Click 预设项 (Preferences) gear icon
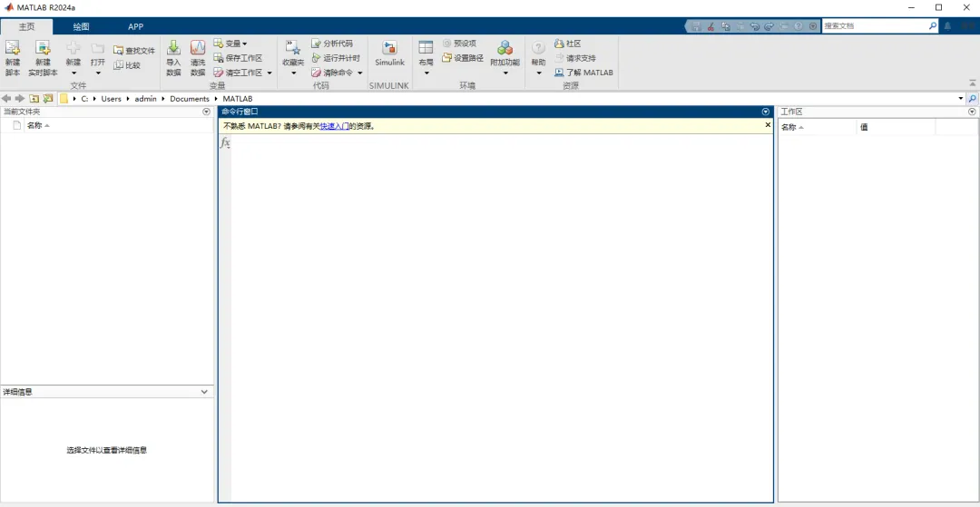This screenshot has height=507, width=980. pos(446,44)
